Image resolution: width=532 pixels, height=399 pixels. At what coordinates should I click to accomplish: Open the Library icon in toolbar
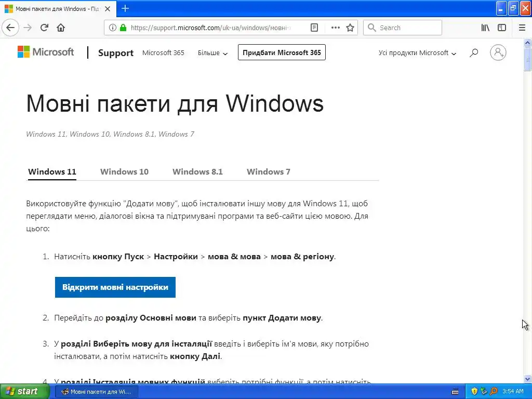click(x=485, y=28)
